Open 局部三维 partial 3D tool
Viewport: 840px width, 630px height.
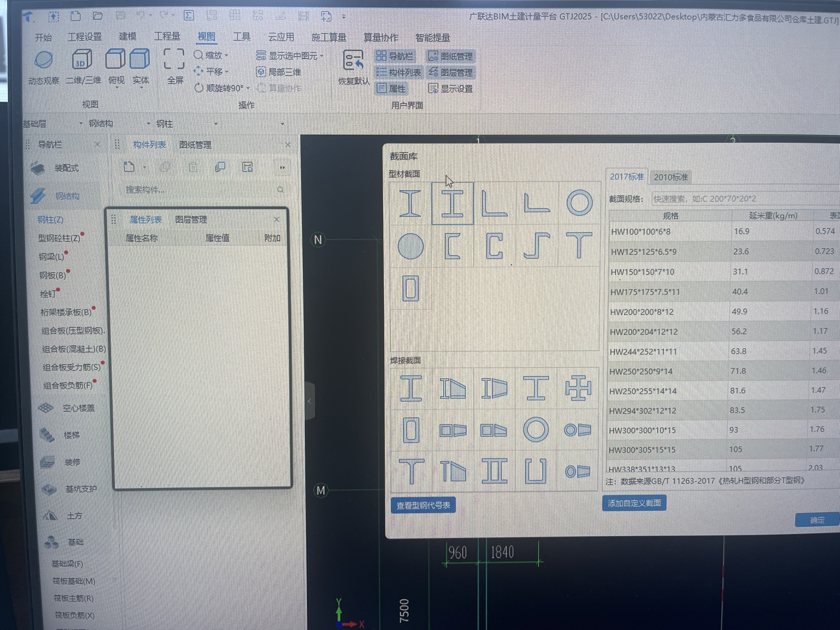[279, 72]
